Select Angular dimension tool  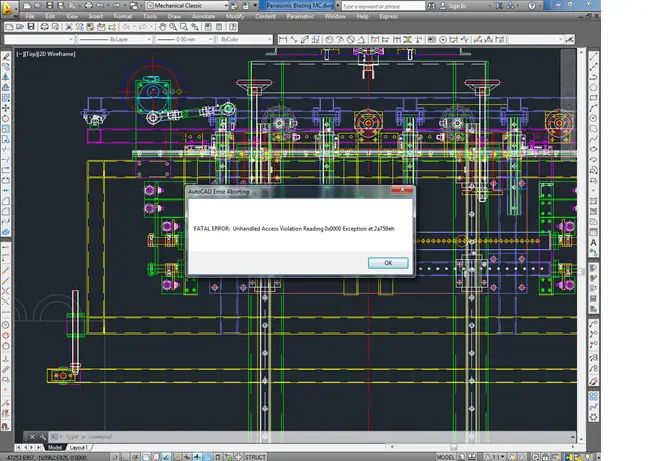(361, 39)
